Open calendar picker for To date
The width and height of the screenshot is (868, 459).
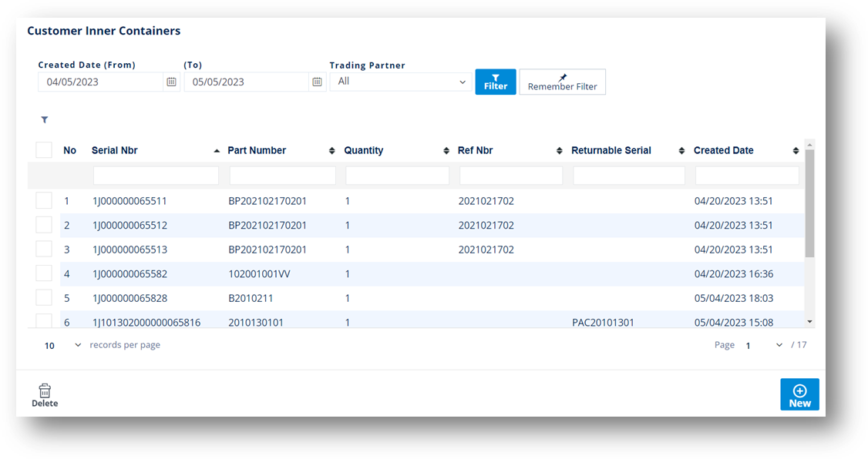(x=317, y=82)
